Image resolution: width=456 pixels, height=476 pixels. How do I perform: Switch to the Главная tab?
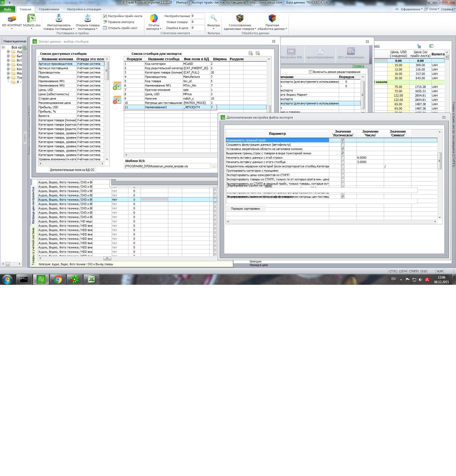[x=26, y=9]
